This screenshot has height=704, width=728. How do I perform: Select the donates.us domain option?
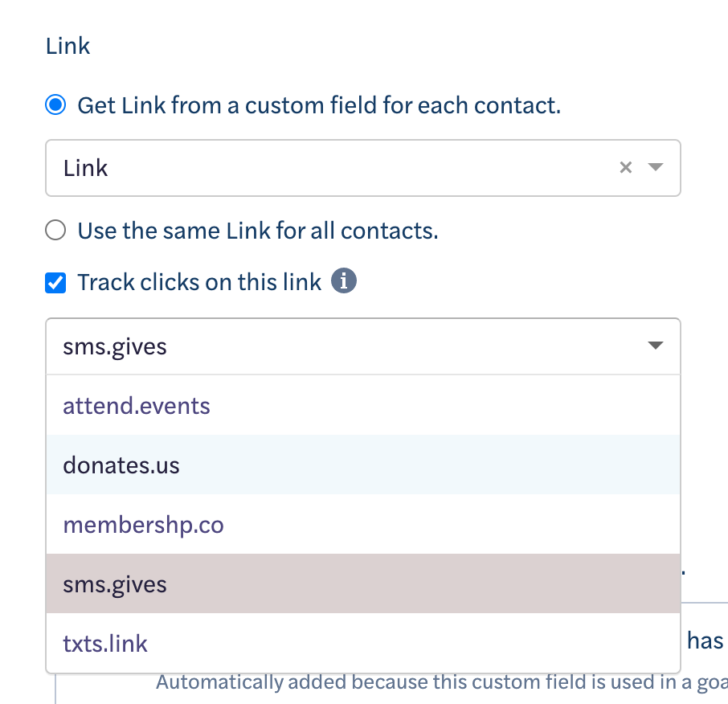(x=363, y=465)
